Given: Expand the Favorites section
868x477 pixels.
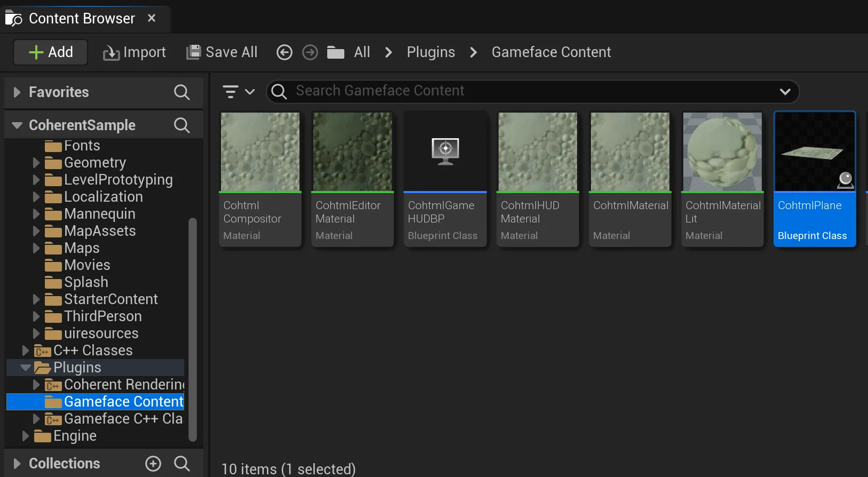Looking at the screenshot, I should point(17,92).
